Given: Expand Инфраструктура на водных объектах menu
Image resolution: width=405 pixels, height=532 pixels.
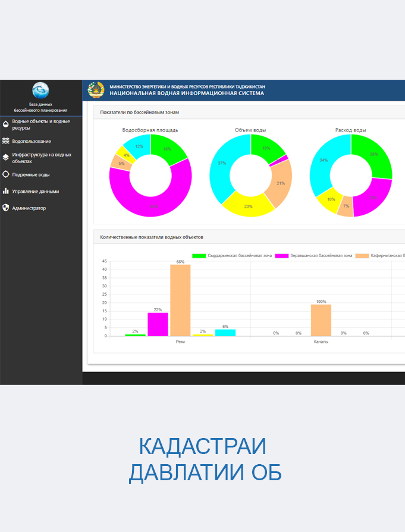Looking at the screenshot, I should click(42, 158).
